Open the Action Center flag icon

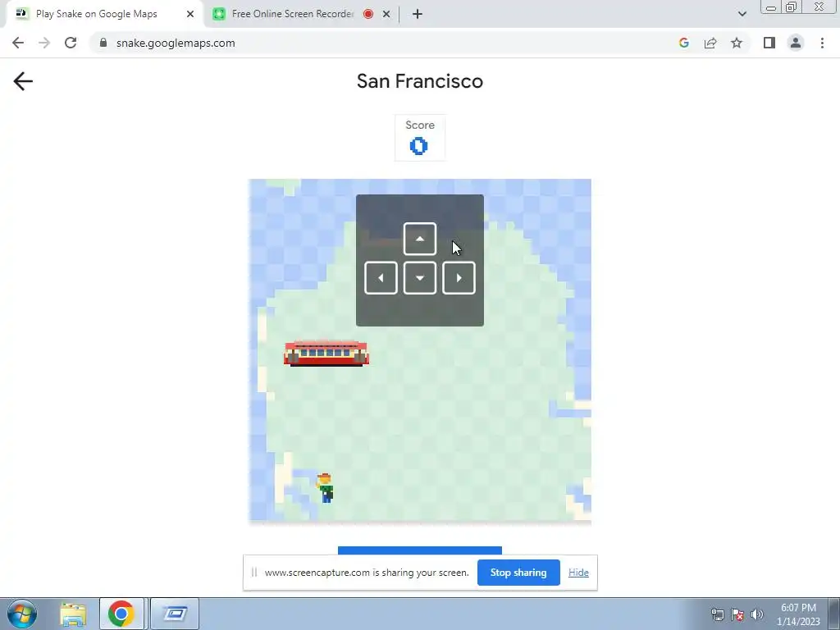tap(737, 614)
